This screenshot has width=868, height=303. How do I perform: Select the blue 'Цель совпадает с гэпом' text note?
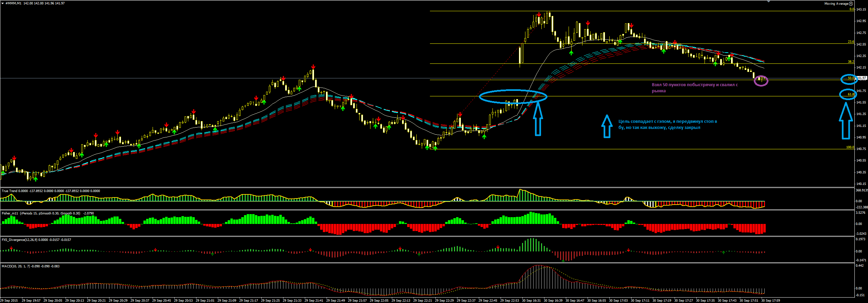click(668, 125)
